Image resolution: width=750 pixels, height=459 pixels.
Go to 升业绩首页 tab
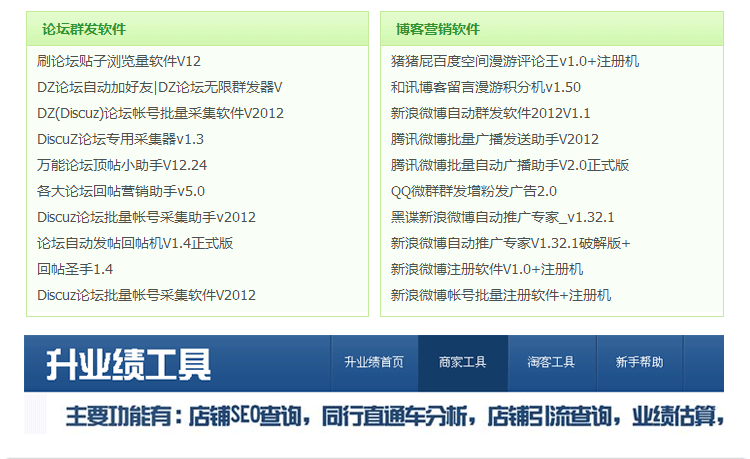click(374, 363)
